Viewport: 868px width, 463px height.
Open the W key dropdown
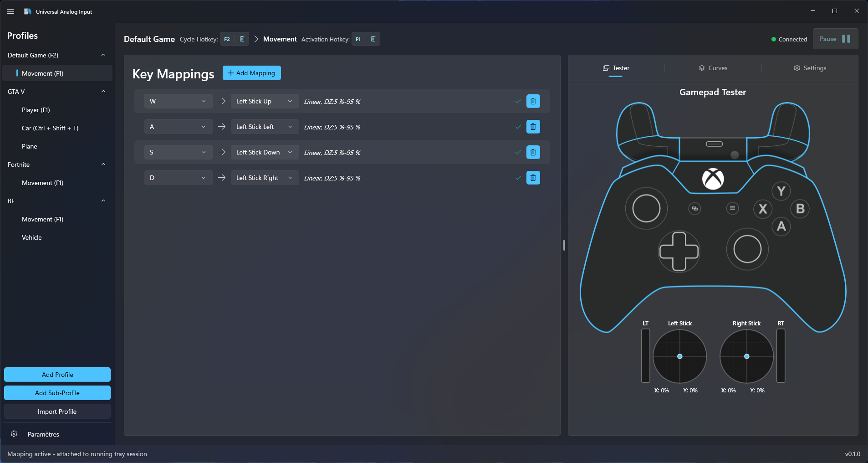[x=178, y=101]
